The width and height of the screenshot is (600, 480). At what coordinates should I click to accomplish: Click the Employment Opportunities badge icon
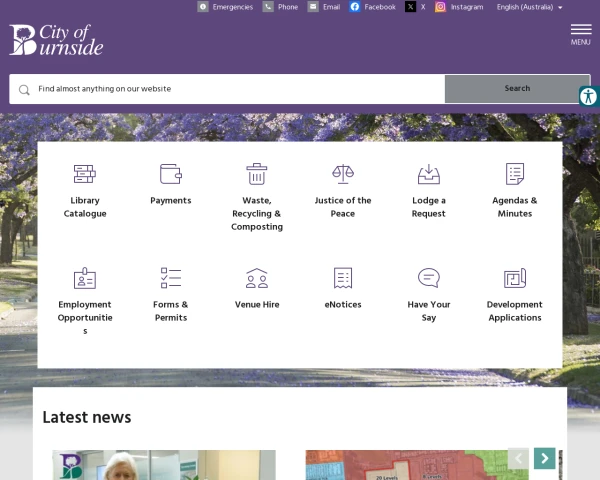click(x=85, y=278)
